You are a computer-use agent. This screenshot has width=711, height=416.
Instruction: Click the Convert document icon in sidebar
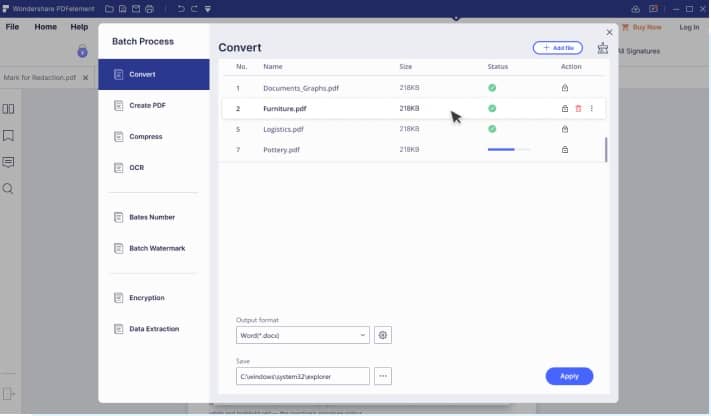(118, 74)
